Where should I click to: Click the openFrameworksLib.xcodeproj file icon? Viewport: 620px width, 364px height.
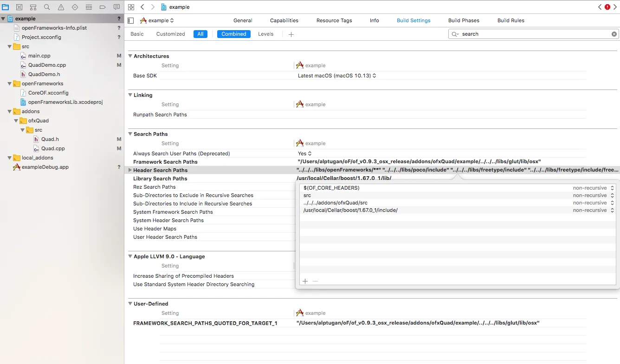(24, 102)
